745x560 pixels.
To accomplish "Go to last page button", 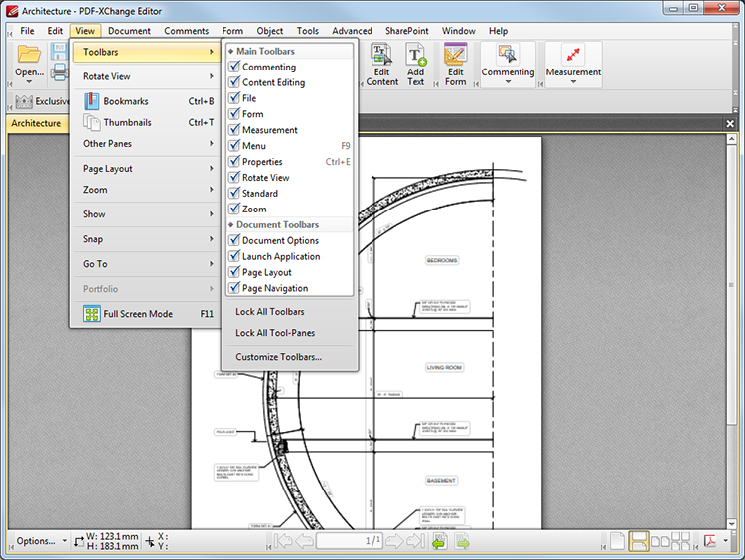I will 416,540.
